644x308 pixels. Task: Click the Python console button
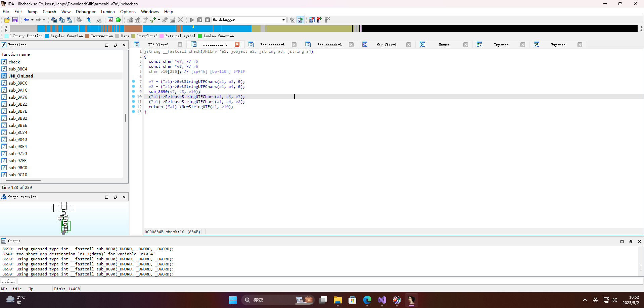8,281
